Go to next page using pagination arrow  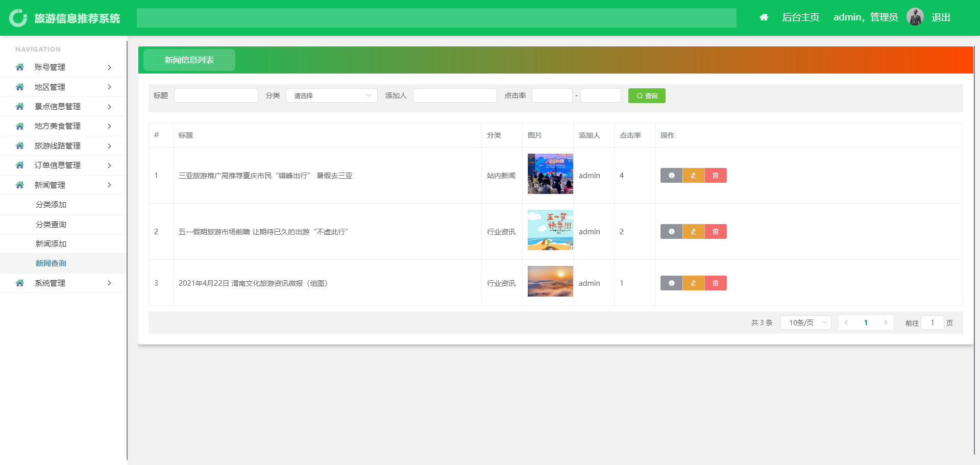click(886, 323)
